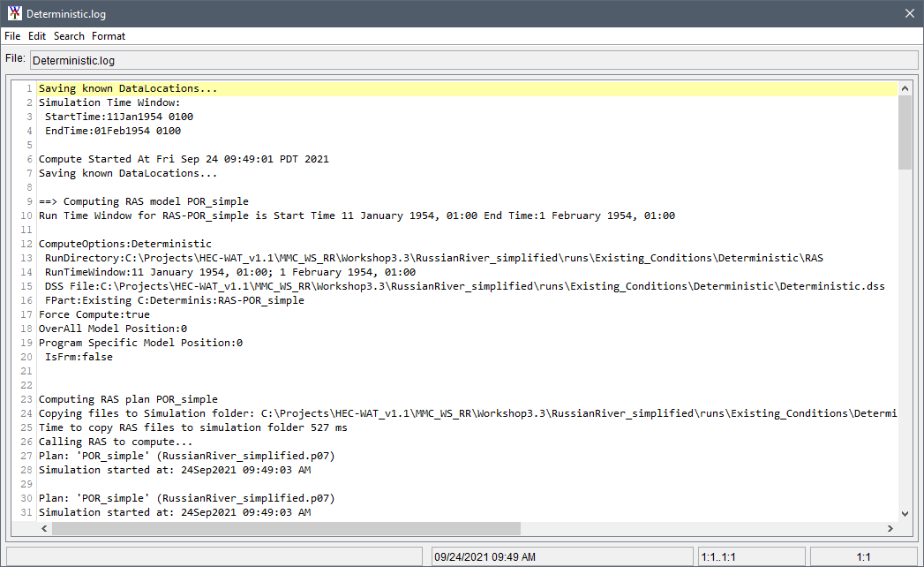This screenshot has height=567, width=924.
Task: Click the vertical scrollbar down arrow
Action: coord(906,511)
